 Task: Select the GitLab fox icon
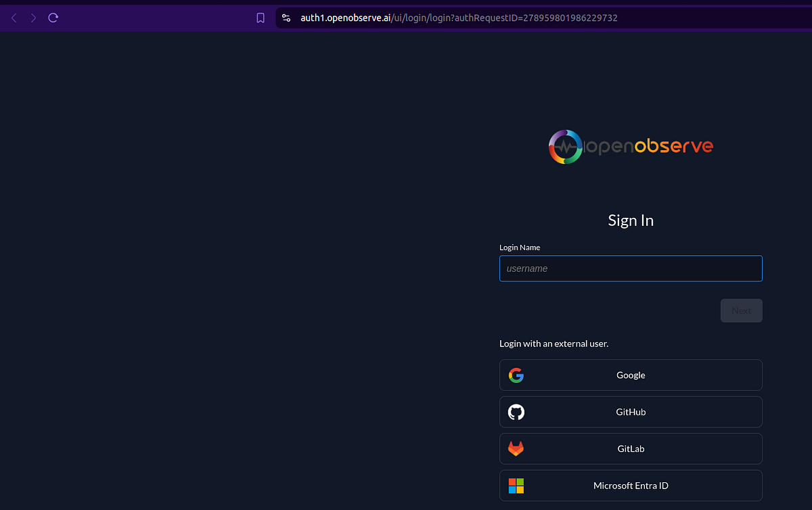point(516,448)
